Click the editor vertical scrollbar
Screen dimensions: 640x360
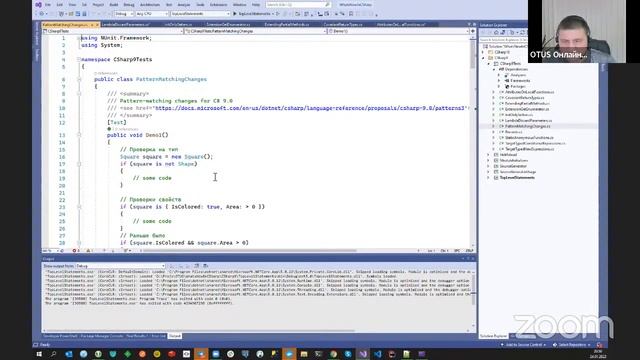pos(473,141)
